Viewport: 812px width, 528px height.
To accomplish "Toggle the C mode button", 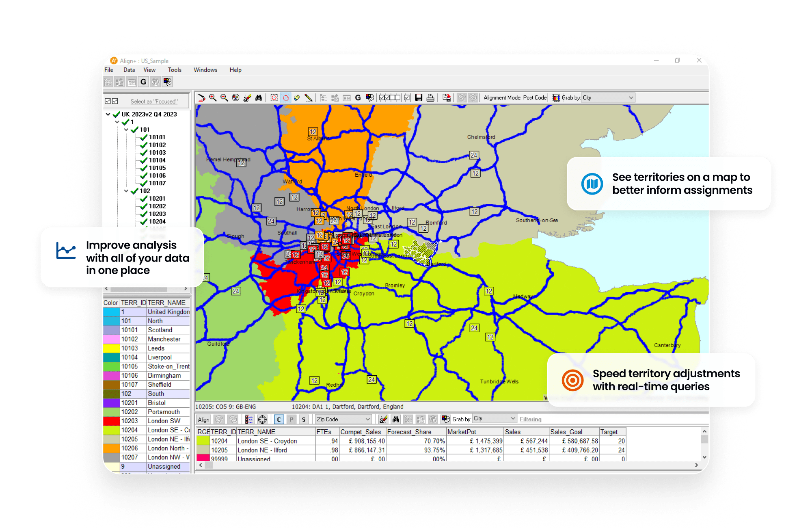I will (279, 420).
